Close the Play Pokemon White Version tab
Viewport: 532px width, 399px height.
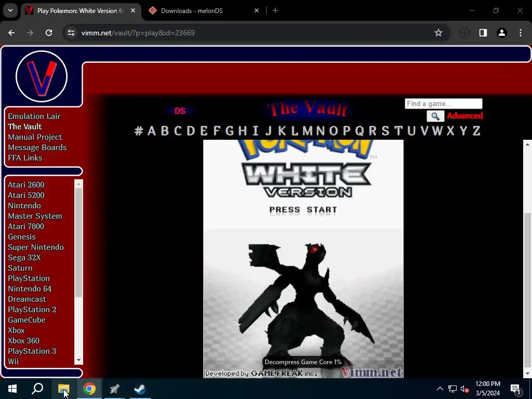tap(133, 10)
